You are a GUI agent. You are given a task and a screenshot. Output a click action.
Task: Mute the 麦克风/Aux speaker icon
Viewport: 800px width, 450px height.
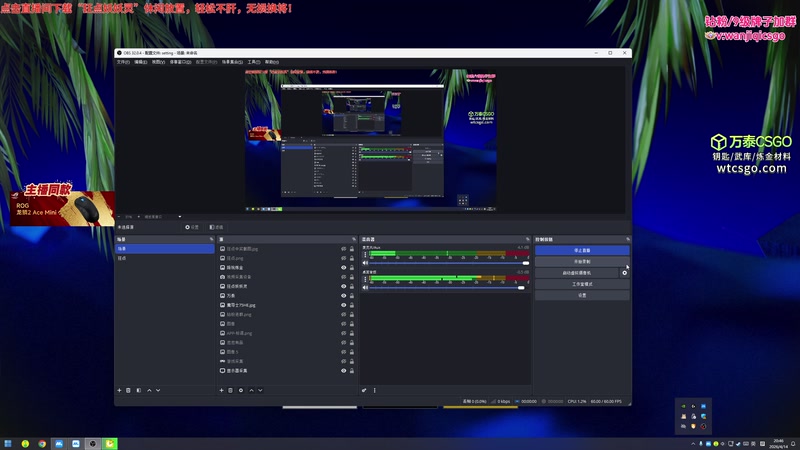point(365,263)
